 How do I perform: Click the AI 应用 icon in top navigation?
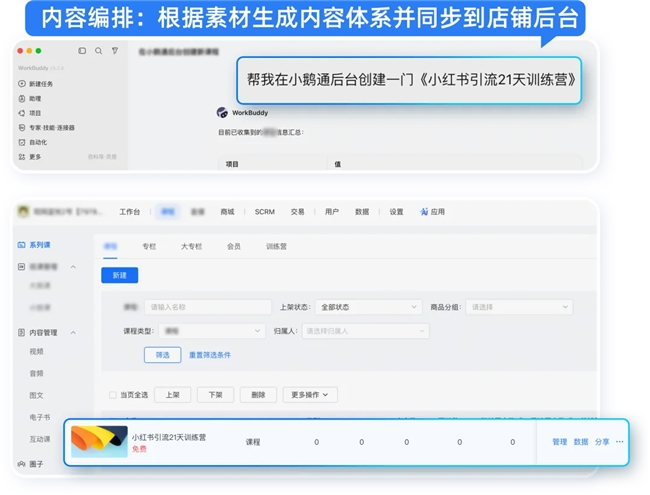click(x=424, y=211)
